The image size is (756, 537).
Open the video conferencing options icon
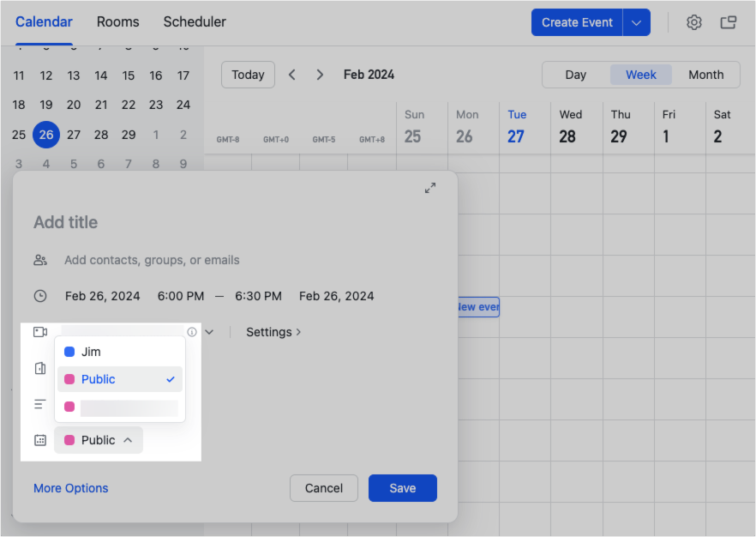click(x=39, y=331)
